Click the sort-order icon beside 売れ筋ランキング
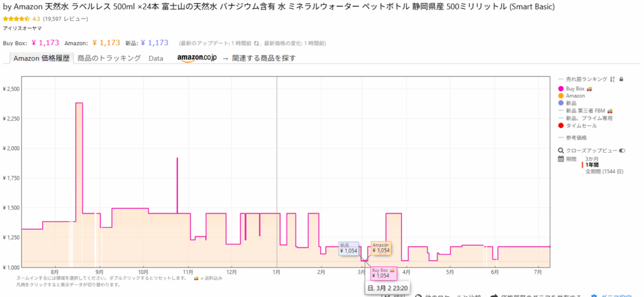The width and height of the screenshot is (644, 297). [x=612, y=79]
